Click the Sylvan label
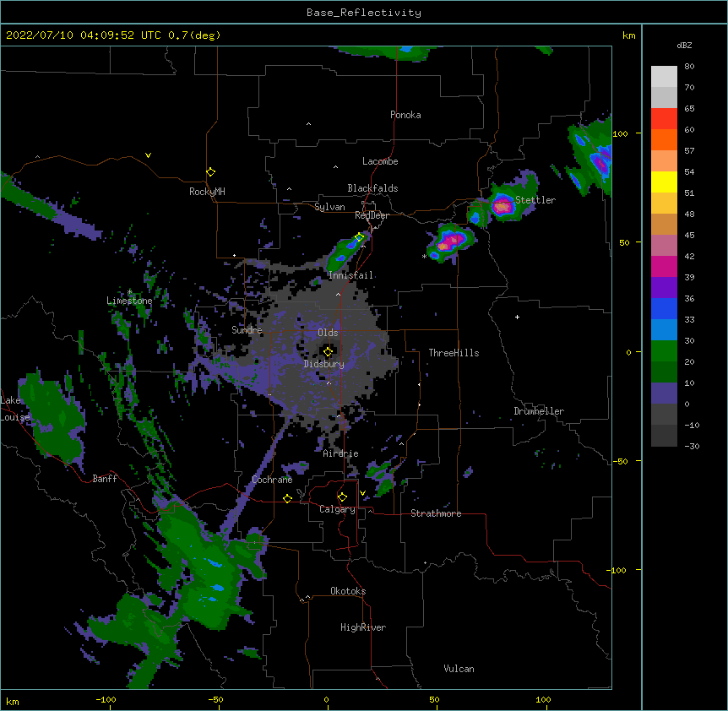The height and width of the screenshot is (711, 728). pos(329,207)
